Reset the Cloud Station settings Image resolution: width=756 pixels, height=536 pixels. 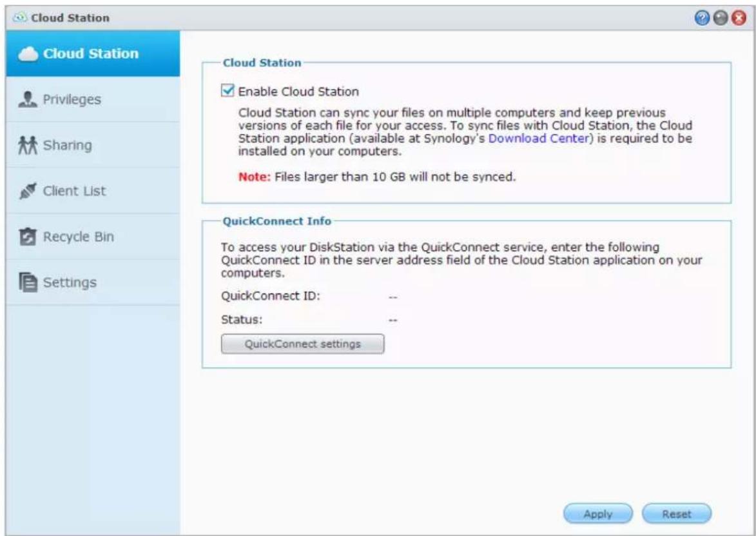(x=677, y=514)
